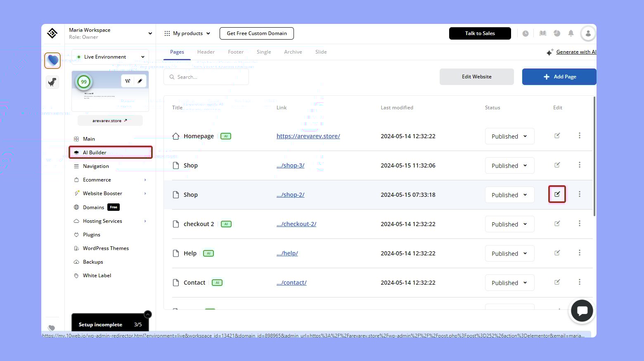Expand the Maria Workspace dropdown
644x361 pixels.
click(150, 33)
